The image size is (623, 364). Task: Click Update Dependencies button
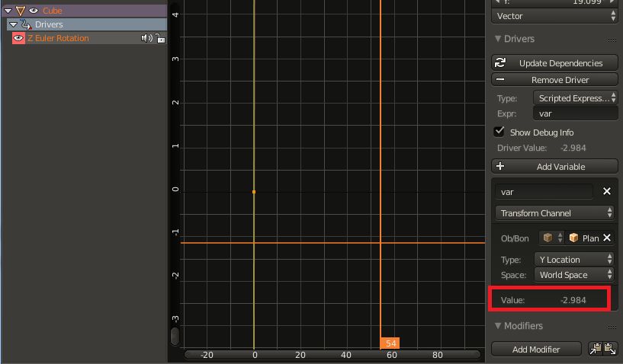554,63
